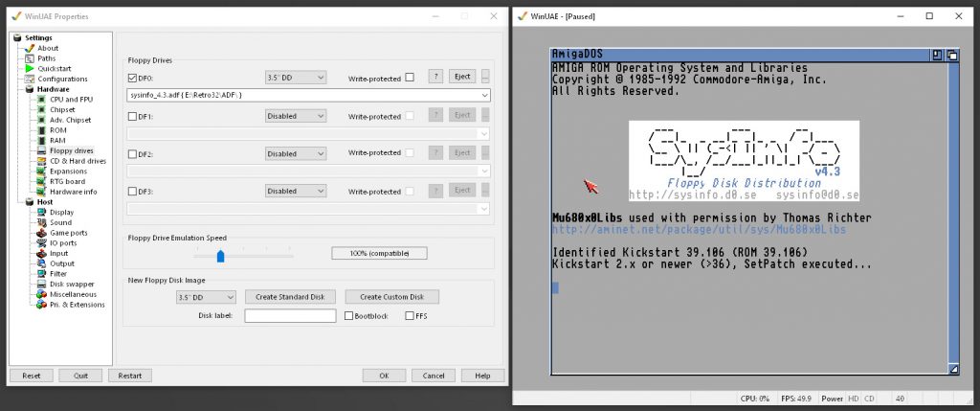The height and width of the screenshot is (411, 980).
Task: Open DF2 drive type Disabled dropdown
Action: (x=296, y=153)
